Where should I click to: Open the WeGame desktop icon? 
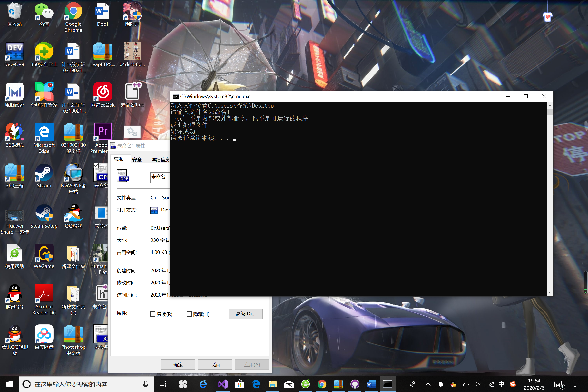click(x=44, y=253)
